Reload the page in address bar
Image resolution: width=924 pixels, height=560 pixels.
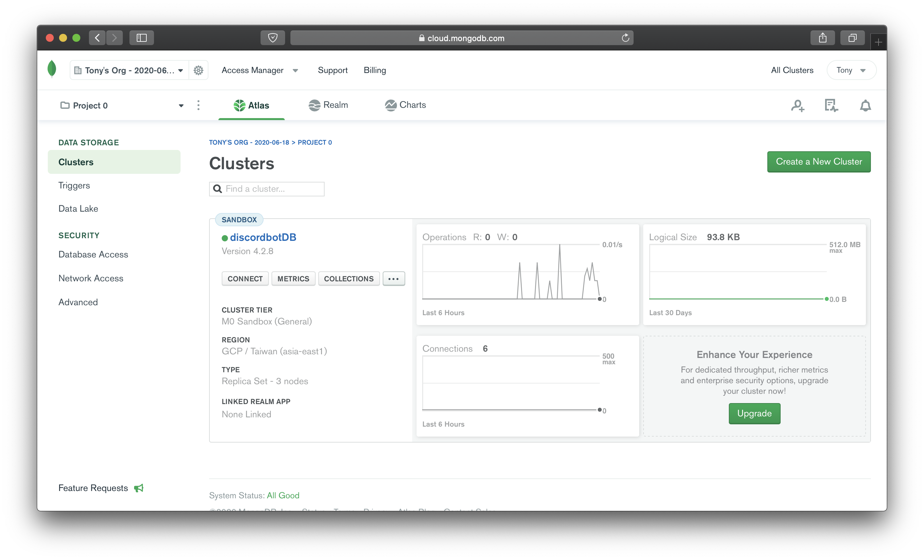[x=625, y=38]
